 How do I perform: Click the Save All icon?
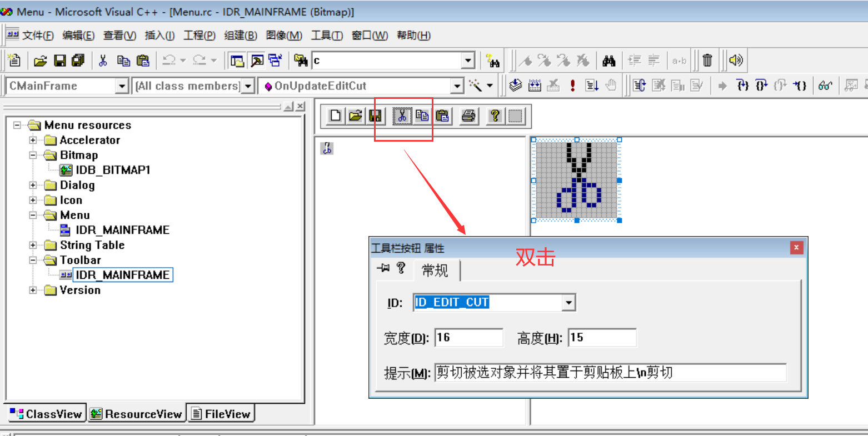78,60
